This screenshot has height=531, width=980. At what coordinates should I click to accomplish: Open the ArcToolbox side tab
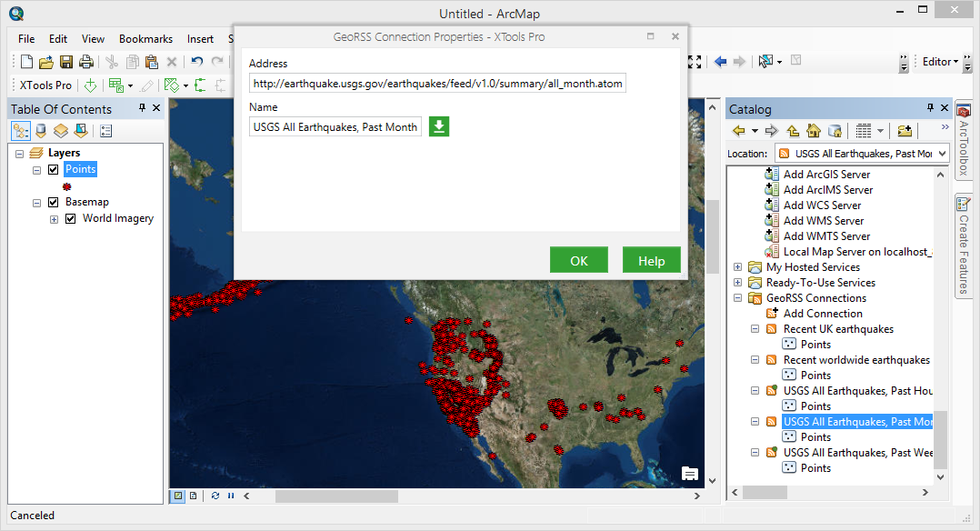[963, 139]
